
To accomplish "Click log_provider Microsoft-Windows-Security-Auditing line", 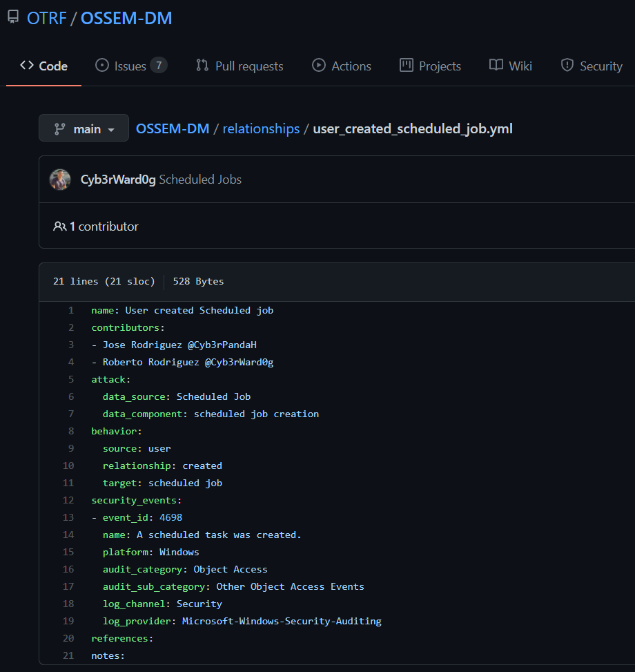I will [x=242, y=621].
